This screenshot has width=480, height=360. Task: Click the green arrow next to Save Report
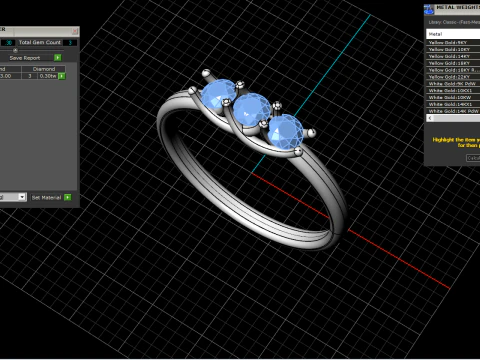point(58,58)
